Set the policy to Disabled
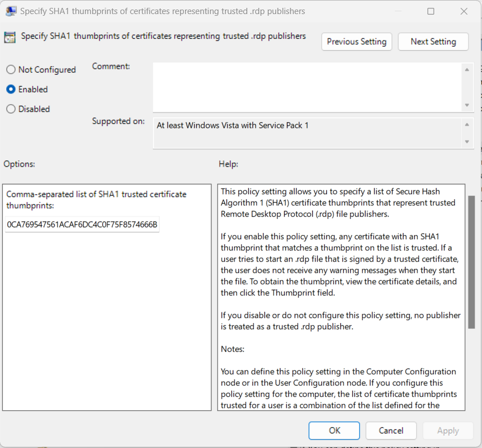 (11, 109)
